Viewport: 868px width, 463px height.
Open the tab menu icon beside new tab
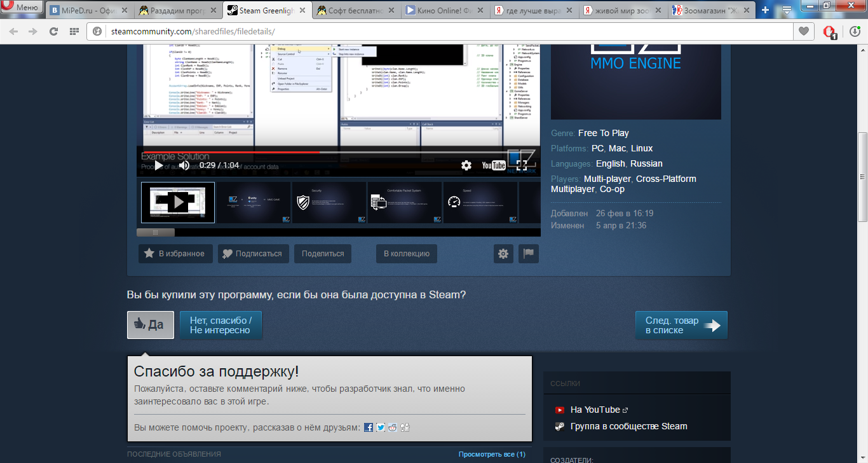pos(787,10)
